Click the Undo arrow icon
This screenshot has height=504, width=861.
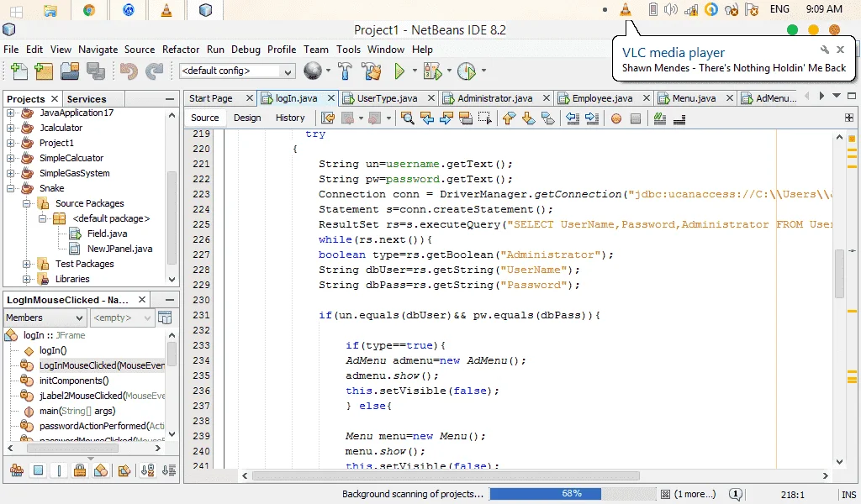129,71
